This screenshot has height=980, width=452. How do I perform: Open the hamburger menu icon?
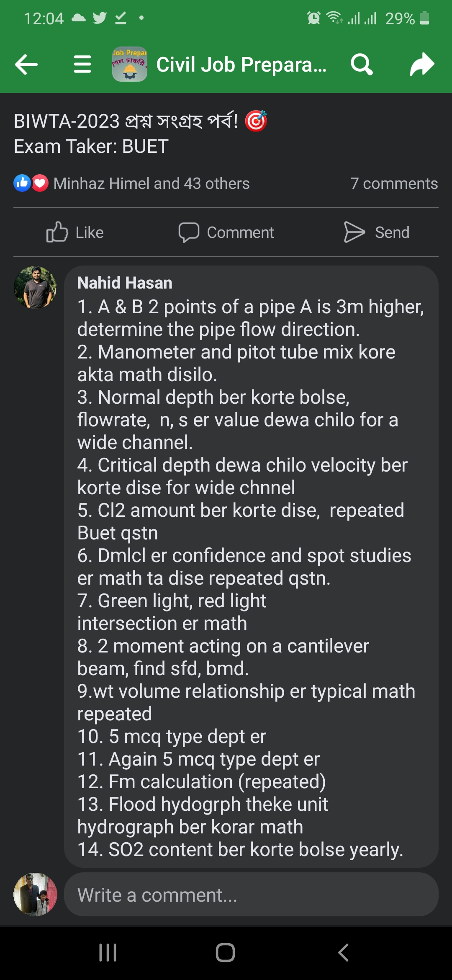coord(82,64)
